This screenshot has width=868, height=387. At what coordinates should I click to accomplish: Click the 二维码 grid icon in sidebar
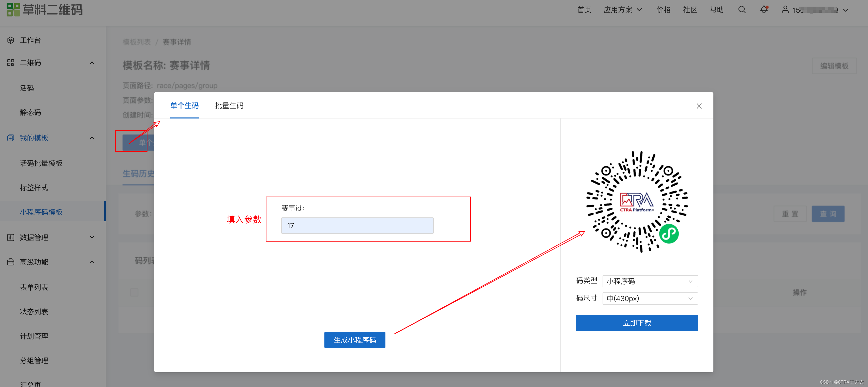(11, 63)
